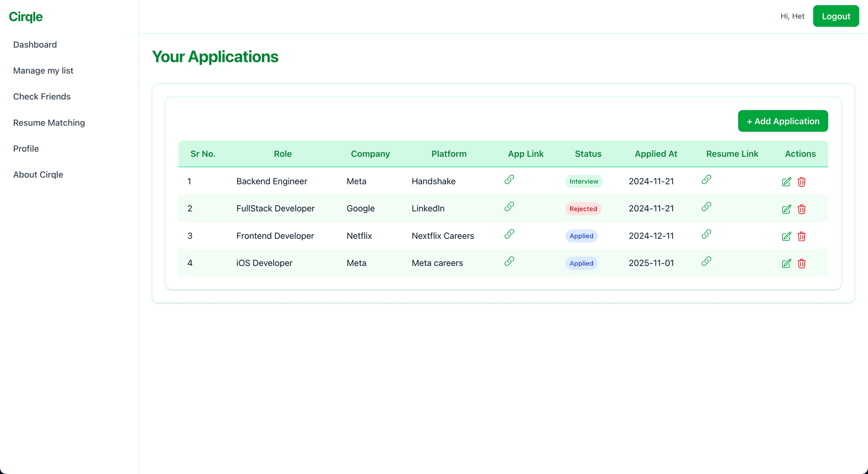Delete the iOS Developer application
This screenshot has width=868, height=474.
point(802,264)
